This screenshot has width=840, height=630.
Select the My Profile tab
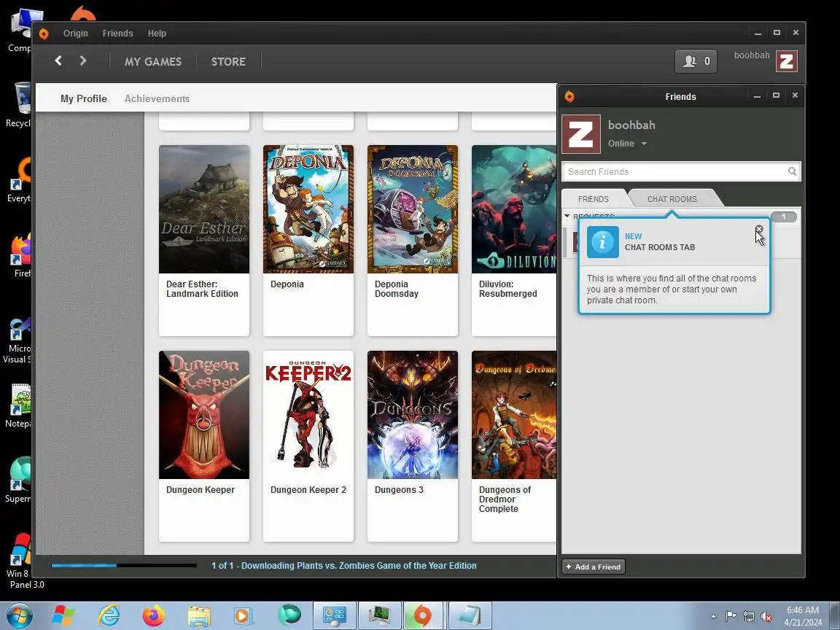click(84, 98)
